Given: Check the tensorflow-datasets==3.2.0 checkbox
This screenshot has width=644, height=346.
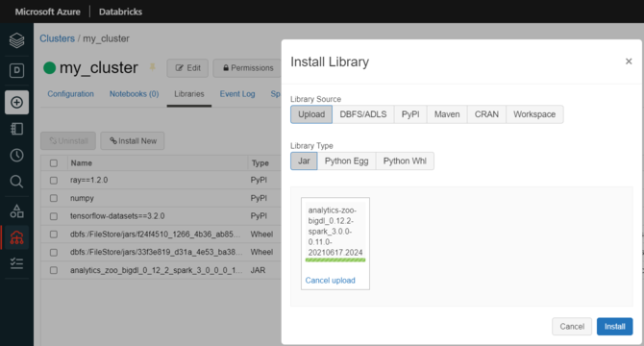Looking at the screenshot, I should pyautogui.click(x=54, y=216).
